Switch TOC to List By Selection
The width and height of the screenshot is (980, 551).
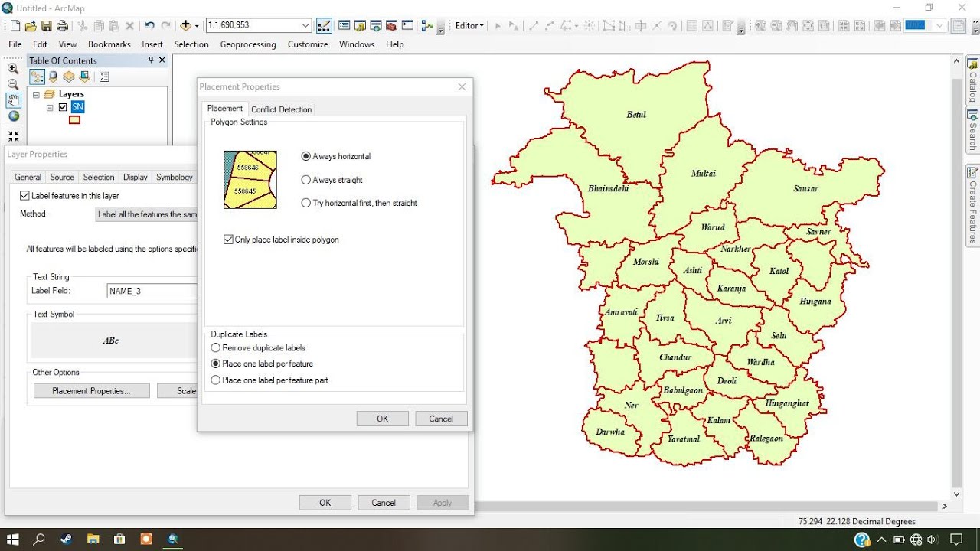click(x=84, y=77)
